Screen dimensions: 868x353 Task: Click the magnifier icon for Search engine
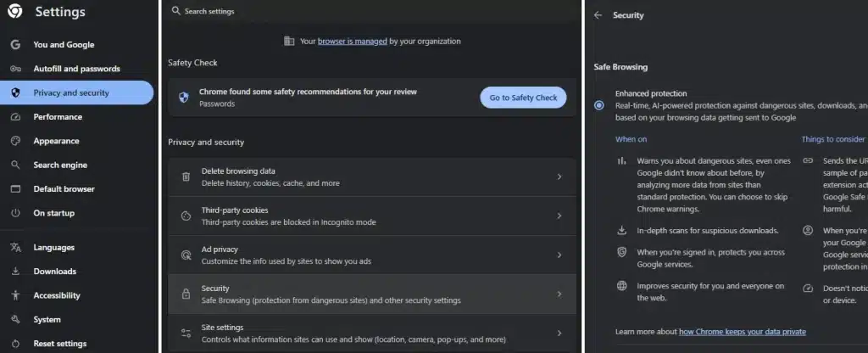(15, 165)
